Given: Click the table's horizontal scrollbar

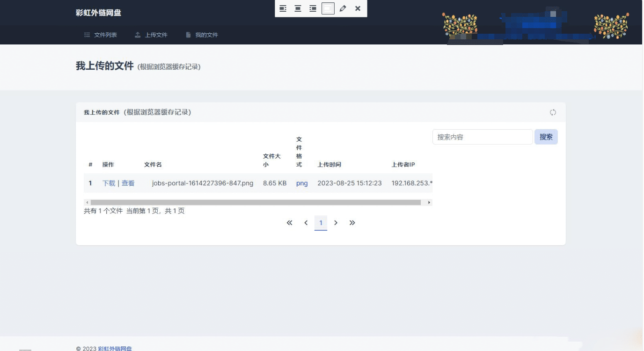Looking at the screenshot, I should click(x=256, y=203).
